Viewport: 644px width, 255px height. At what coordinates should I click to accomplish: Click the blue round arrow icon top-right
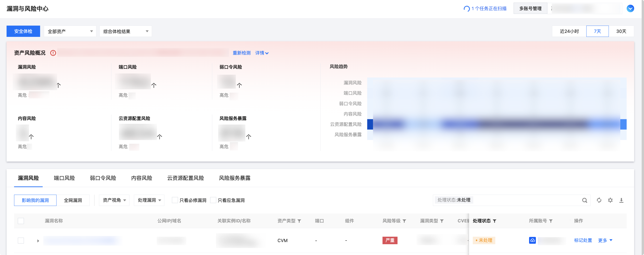pos(630,8)
